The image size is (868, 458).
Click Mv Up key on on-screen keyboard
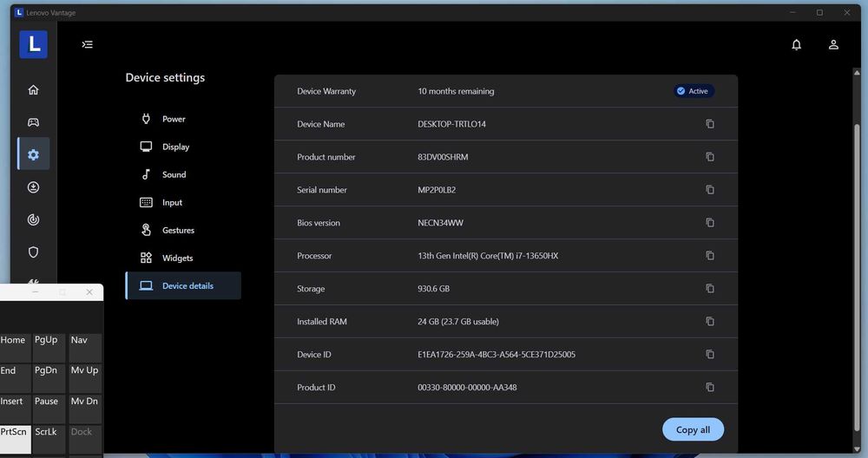click(x=84, y=378)
